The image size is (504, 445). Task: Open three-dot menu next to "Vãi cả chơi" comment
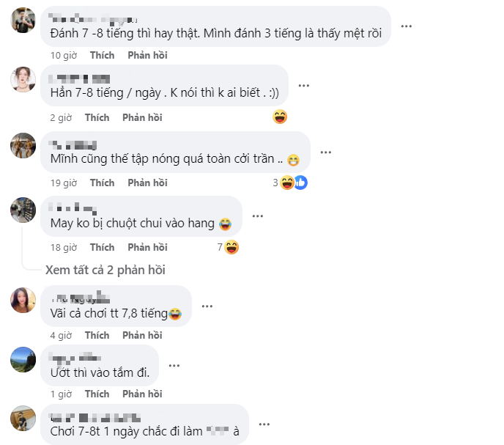pyautogui.click(x=207, y=306)
